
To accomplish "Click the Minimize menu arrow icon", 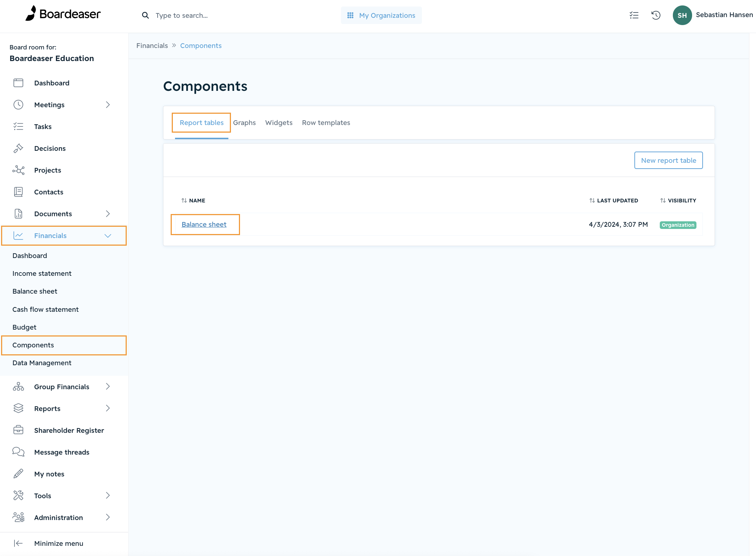I will (x=18, y=543).
